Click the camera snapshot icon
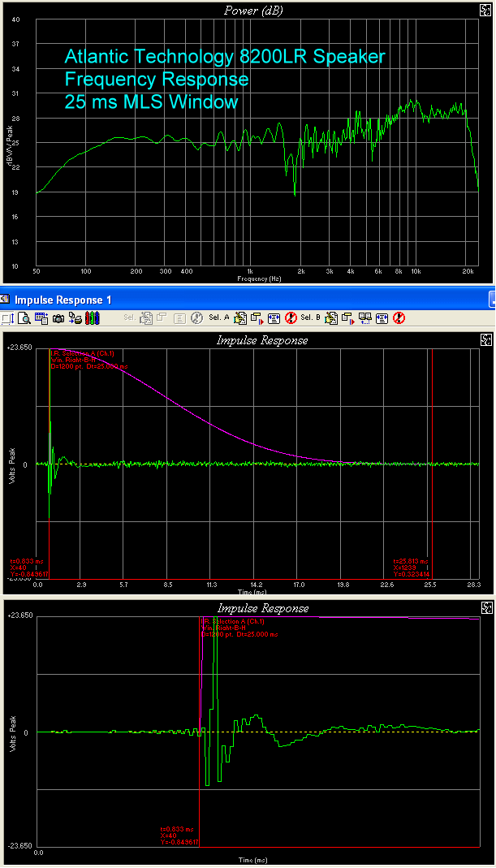Viewport: 496px width, 868px height. click(58, 318)
